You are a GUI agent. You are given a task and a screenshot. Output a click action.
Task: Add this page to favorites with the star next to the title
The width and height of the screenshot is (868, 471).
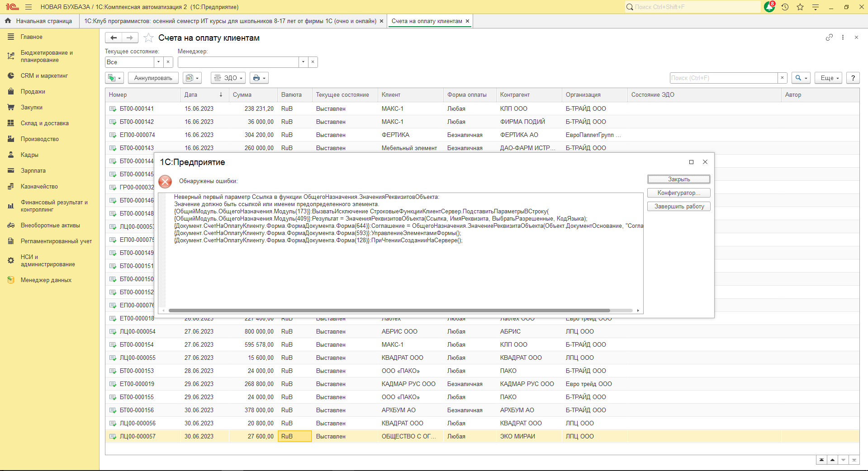148,38
